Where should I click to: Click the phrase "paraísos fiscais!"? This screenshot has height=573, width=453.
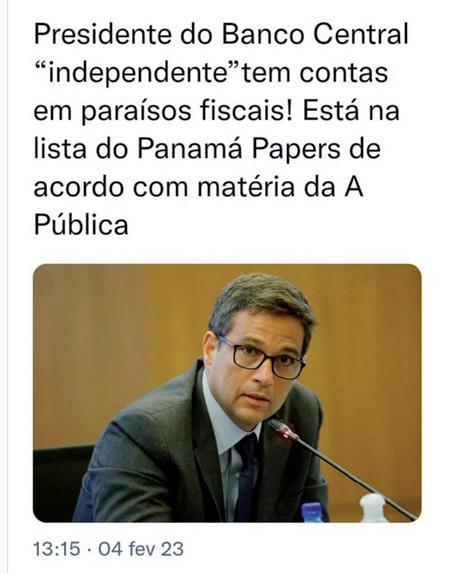click(x=187, y=112)
